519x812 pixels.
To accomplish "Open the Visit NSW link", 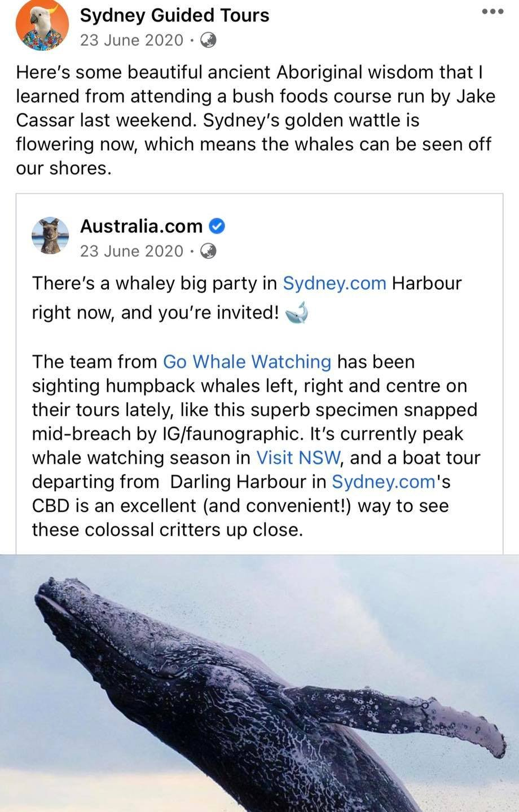I will (298, 457).
